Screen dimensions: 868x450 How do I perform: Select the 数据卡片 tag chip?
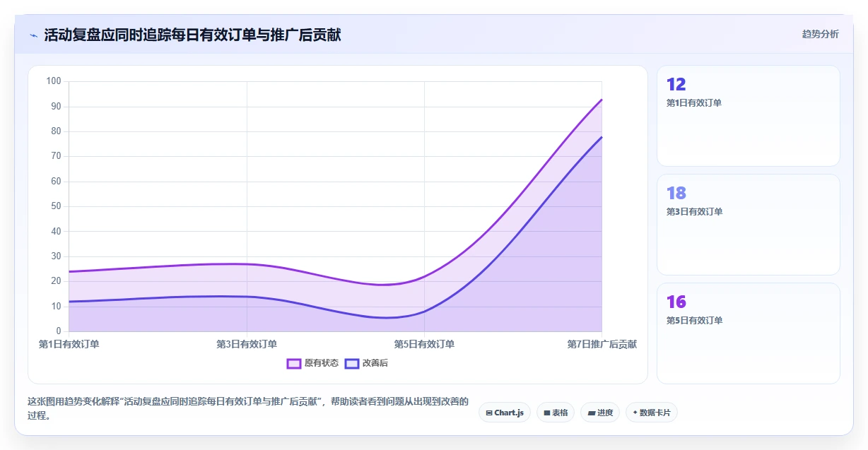tap(652, 413)
